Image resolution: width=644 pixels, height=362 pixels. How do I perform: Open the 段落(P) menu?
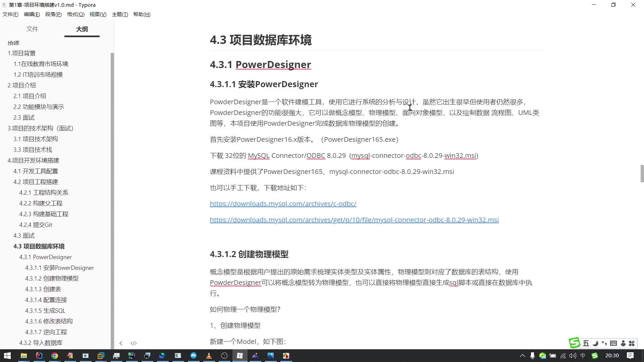point(53,14)
